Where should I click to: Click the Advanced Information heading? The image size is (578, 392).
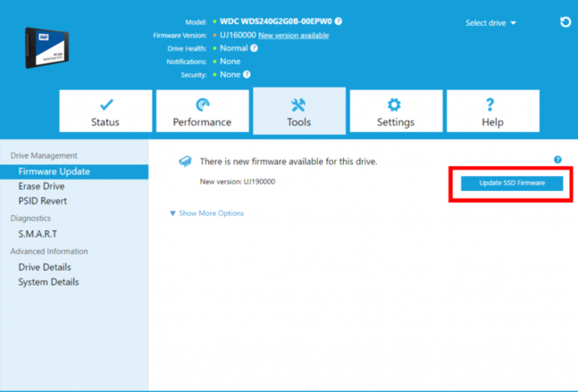coord(49,251)
